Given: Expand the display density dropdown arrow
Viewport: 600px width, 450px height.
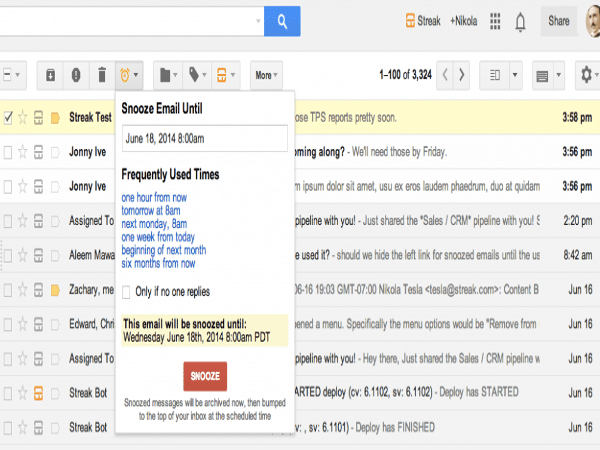Looking at the screenshot, I should click(559, 75).
